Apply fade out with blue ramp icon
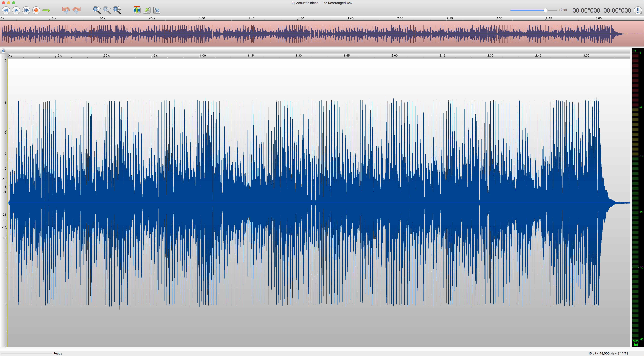This screenshot has height=356, width=644. 157,10
